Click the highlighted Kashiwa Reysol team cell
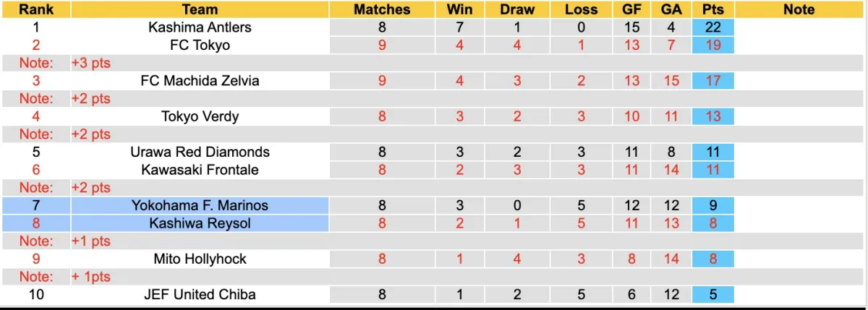This screenshot has width=868, height=310. click(x=200, y=223)
